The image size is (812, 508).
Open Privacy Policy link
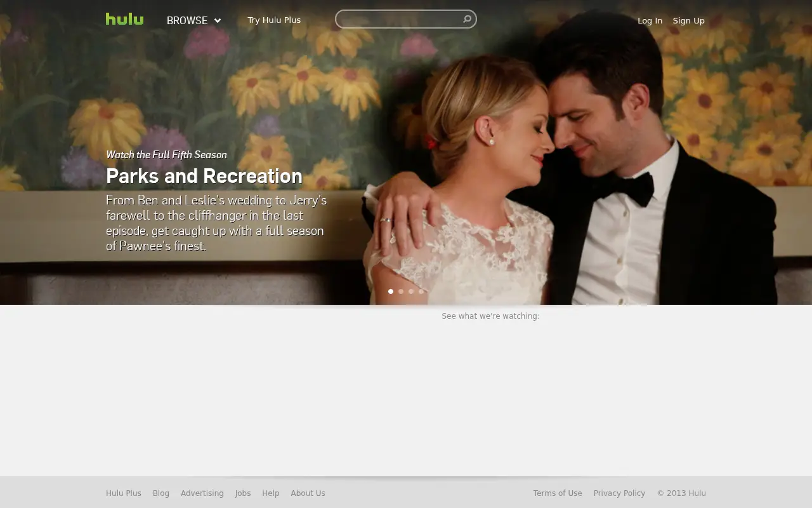tap(619, 493)
